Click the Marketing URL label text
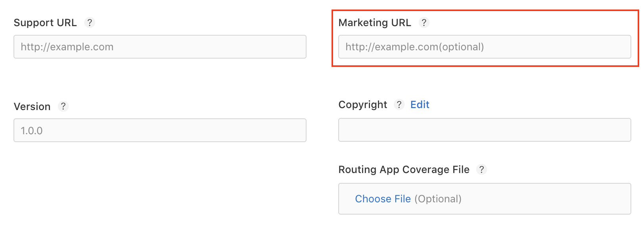The width and height of the screenshot is (644, 232). click(x=374, y=23)
